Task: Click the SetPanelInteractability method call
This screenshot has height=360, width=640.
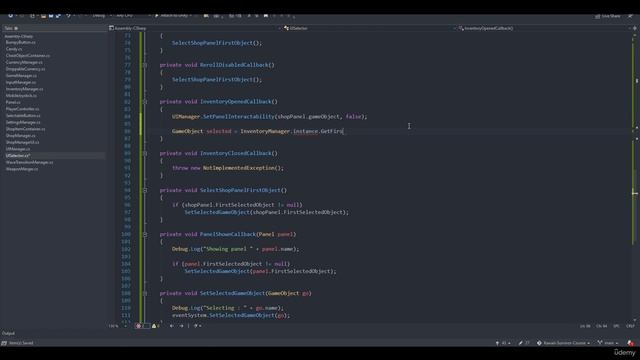Action: coord(239,117)
